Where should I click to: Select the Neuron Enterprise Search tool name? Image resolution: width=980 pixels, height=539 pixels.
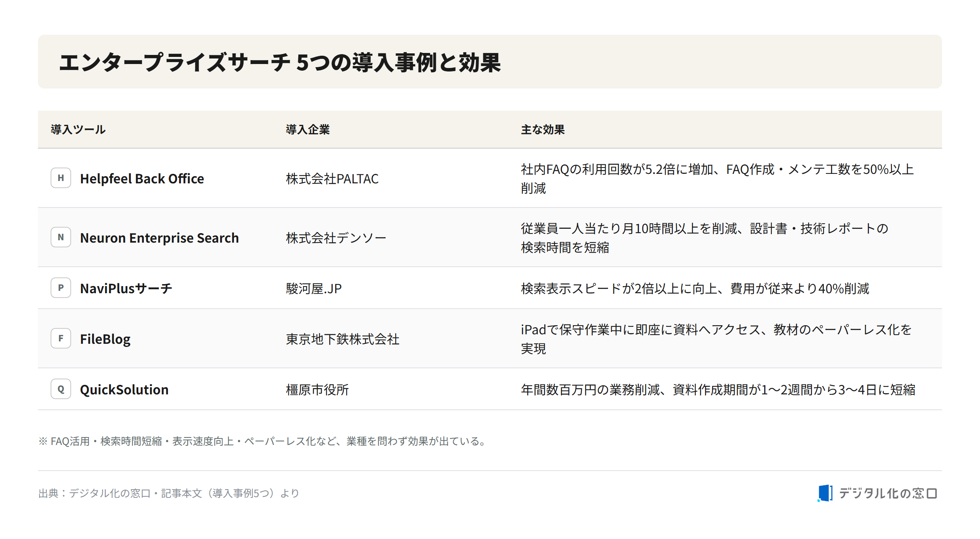160,238
